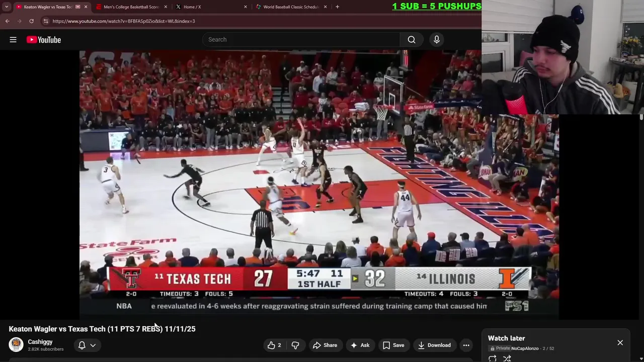The width and height of the screenshot is (644, 362).
Task: Open NoCapAlonzo playlist owner link
Action: coord(525,348)
